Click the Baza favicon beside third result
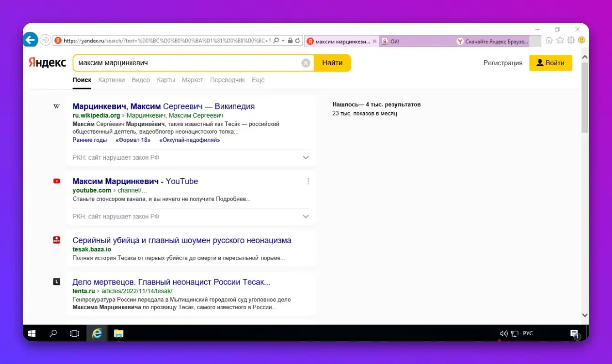Screen dimensions: 612x364 pos(57,240)
